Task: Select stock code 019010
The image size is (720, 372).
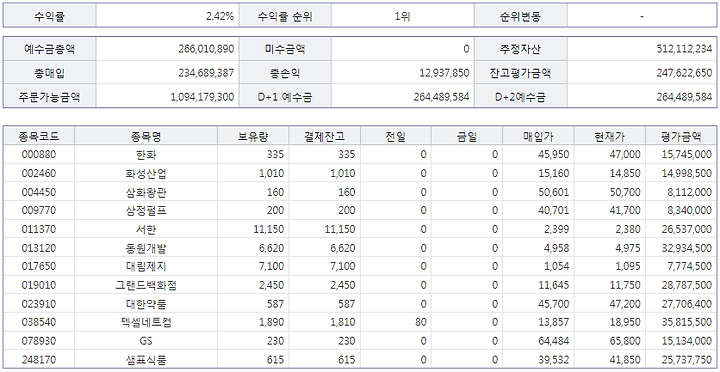Action: (39, 285)
